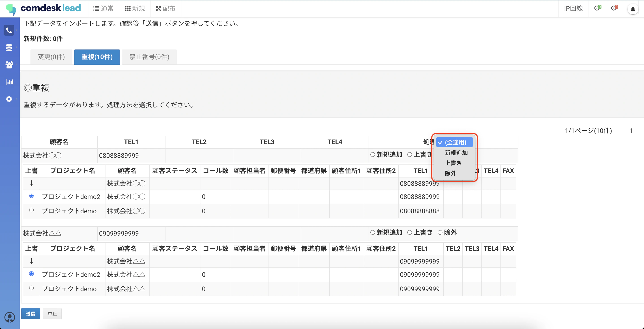Switch to the 禁止番号(0件) tab
This screenshot has height=329, width=644.
(149, 57)
